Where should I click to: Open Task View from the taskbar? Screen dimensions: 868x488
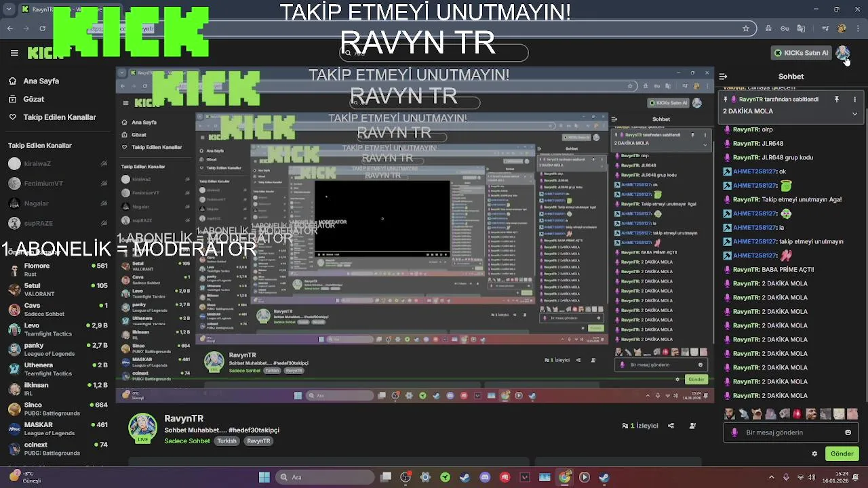386,477
